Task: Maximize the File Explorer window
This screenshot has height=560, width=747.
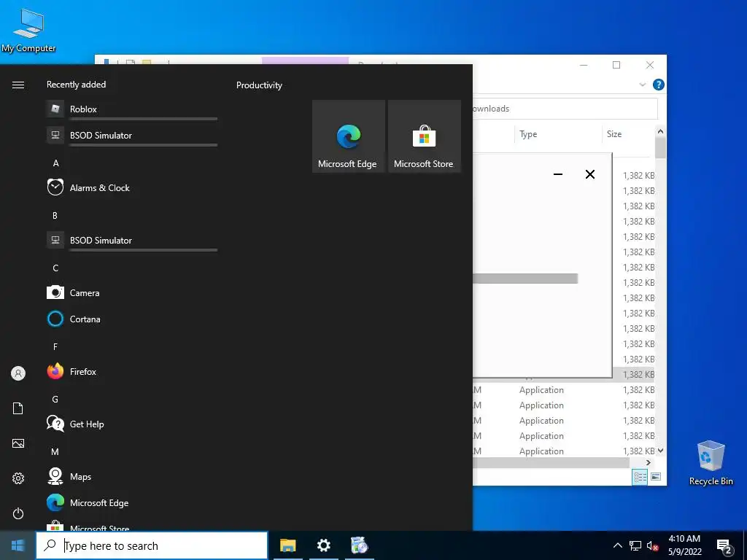Action: (616, 65)
